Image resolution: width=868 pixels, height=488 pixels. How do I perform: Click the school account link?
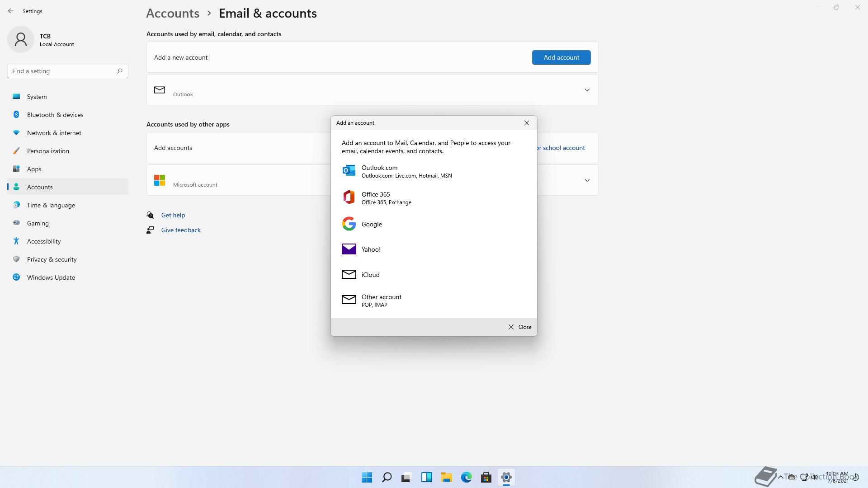pos(561,148)
